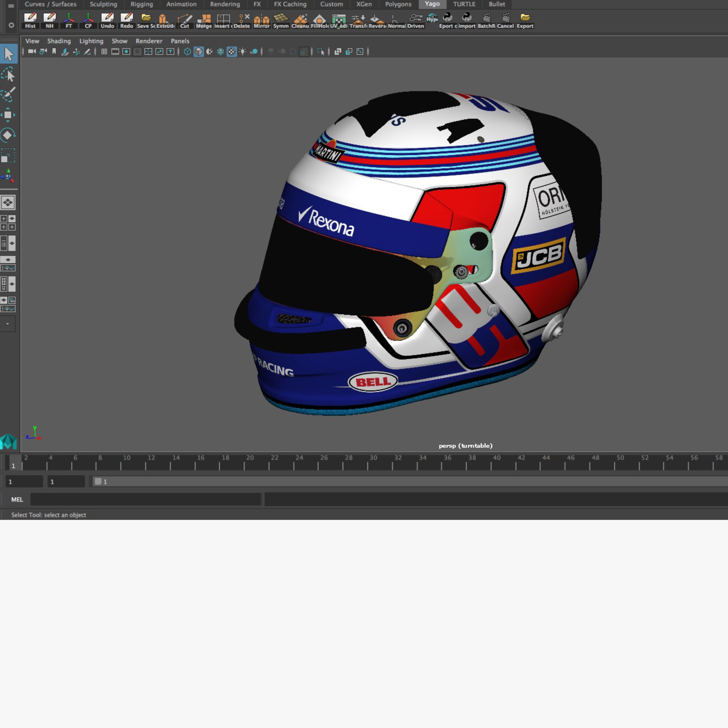Click the camera bookmarks icon
The width and height of the screenshot is (728, 728).
pyautogui.click(x=54, y=52)
